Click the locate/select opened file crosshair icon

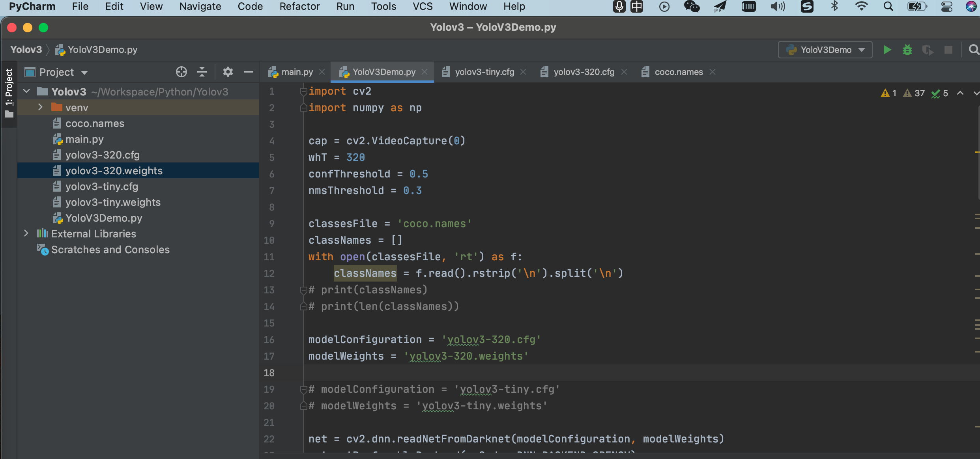pyautogui.click(x=181, y=72)
